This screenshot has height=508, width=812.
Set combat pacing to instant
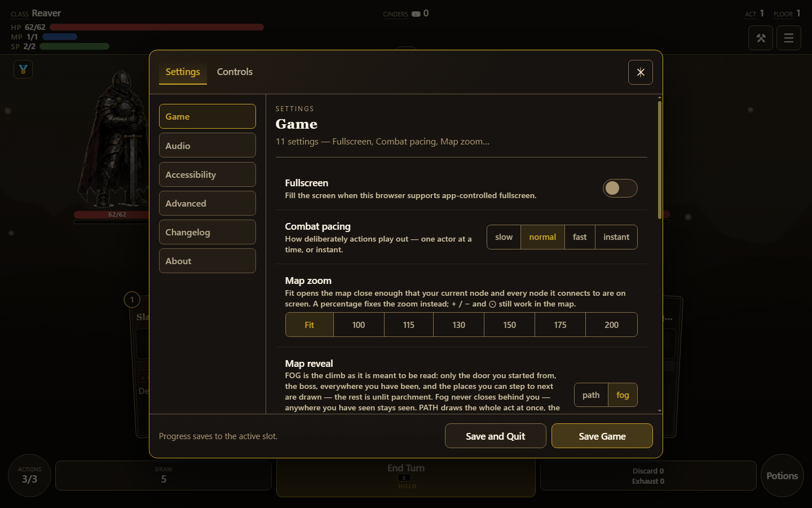[616, 237]
